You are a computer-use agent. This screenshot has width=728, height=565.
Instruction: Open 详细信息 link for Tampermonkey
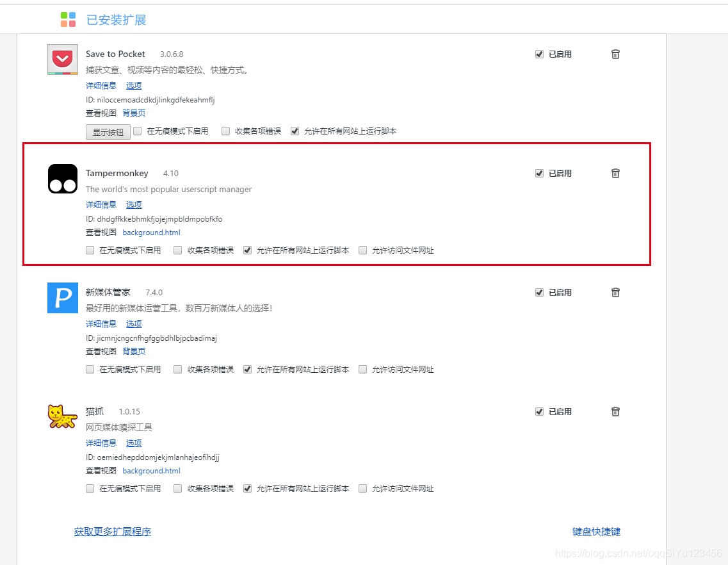[101, 205]
